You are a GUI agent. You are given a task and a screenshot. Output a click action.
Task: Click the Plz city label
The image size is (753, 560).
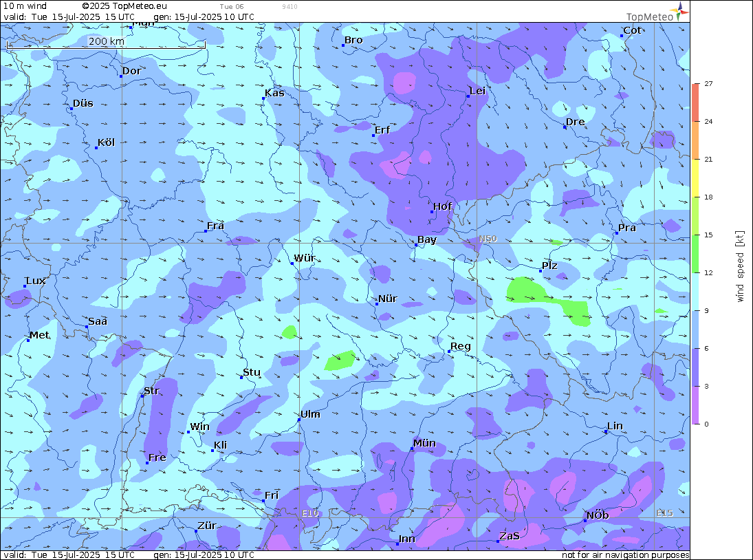(x=549, y=266)
